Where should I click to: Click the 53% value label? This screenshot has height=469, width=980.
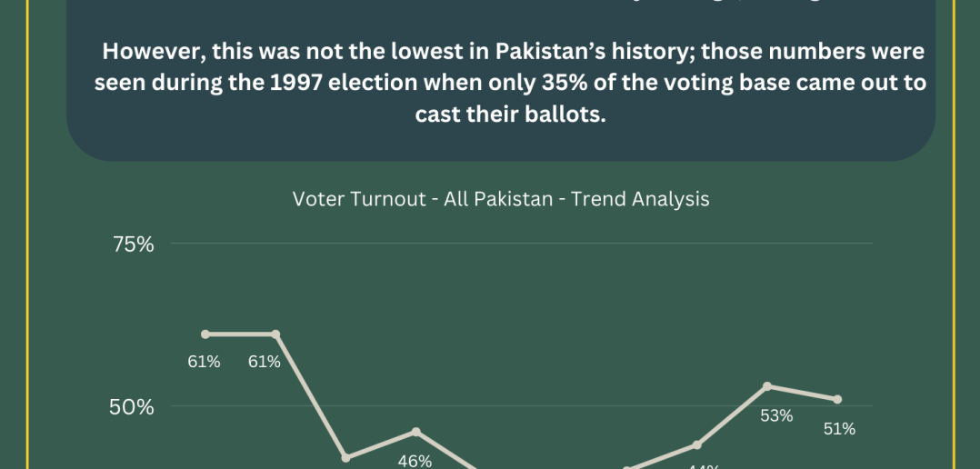[x=776, y=415]
